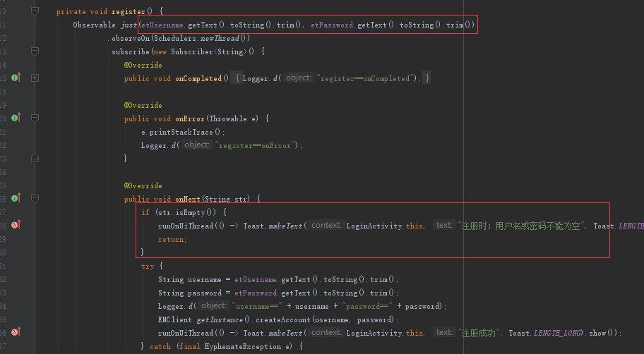Click the fold end marker closing onError

[x=35, y=159]
